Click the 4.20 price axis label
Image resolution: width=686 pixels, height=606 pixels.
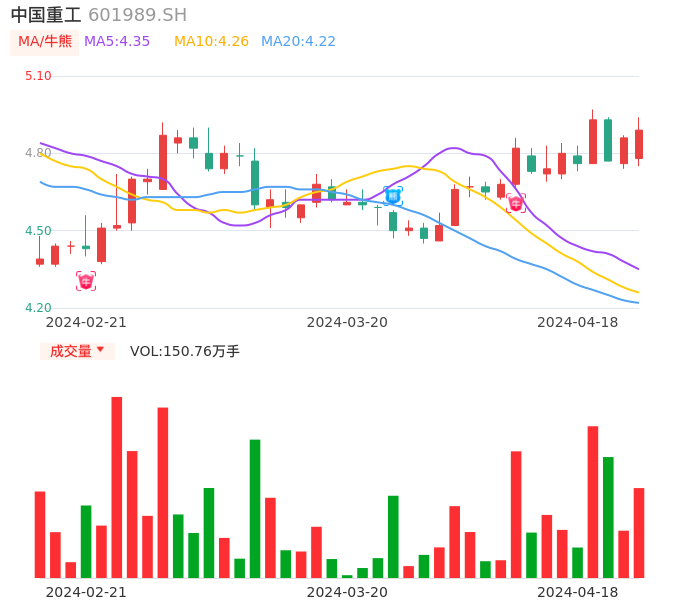tap(38, 308)
